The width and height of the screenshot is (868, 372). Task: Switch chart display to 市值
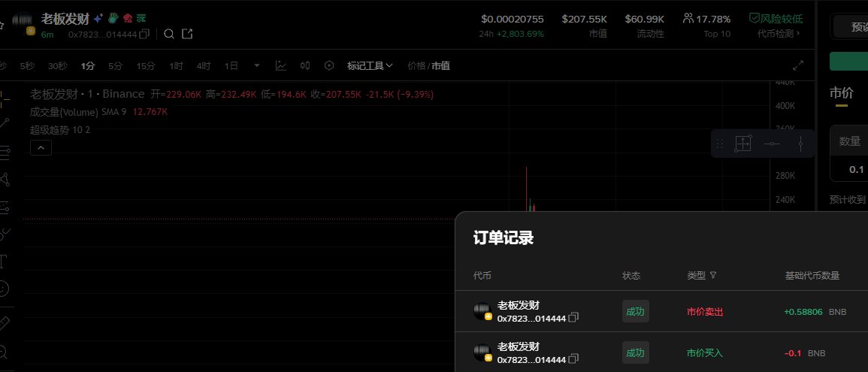coord(440,66)
